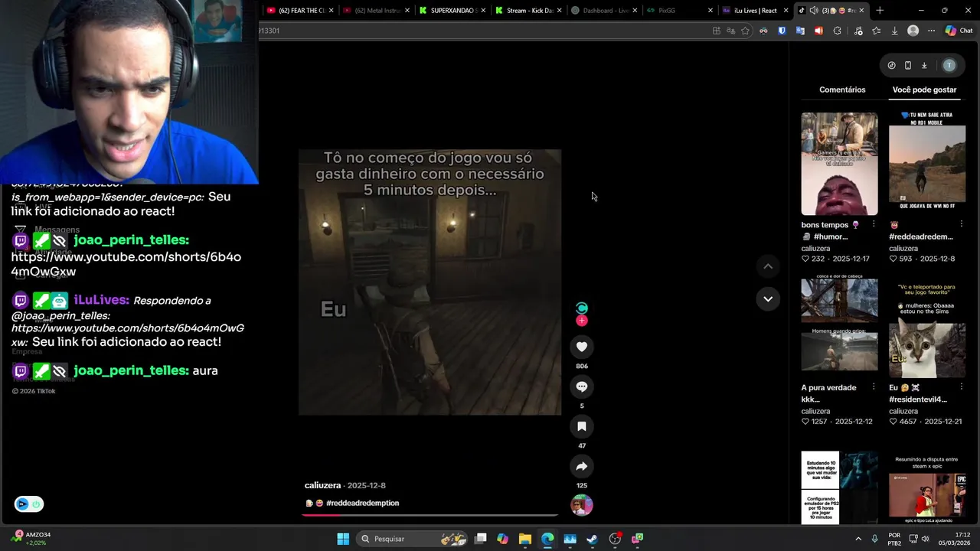Open options menu for '#reddeadredem...' recommended video
The image size is (980, 551).
point(962,225)
